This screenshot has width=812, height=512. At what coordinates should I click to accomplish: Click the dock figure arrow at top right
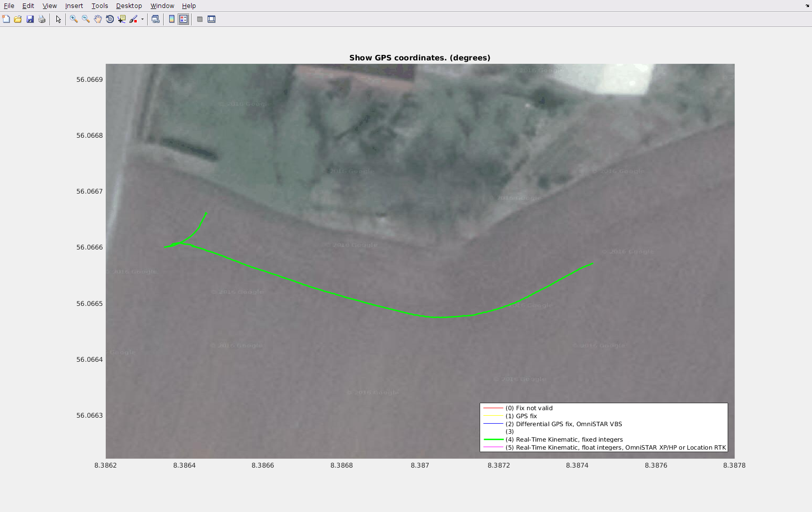point(807,6)
